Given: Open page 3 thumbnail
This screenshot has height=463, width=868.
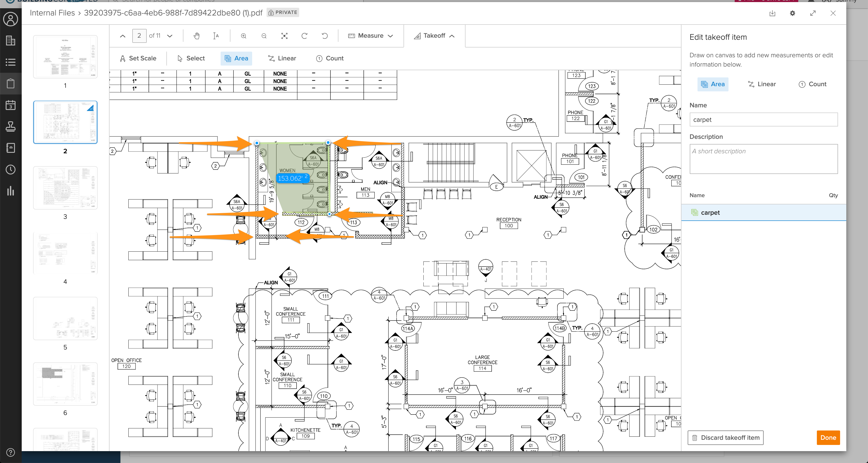Looking at the screenshot, I should (x=65, y=188).
